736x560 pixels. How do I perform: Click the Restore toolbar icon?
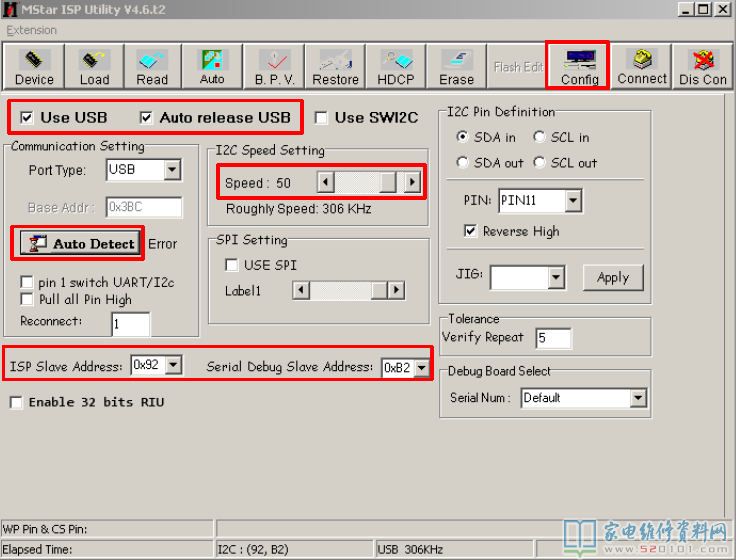point(335,67)
